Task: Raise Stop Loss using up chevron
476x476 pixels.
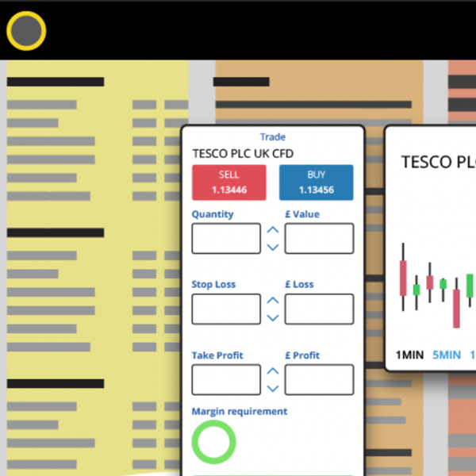Action: click(x=273, y=301)
